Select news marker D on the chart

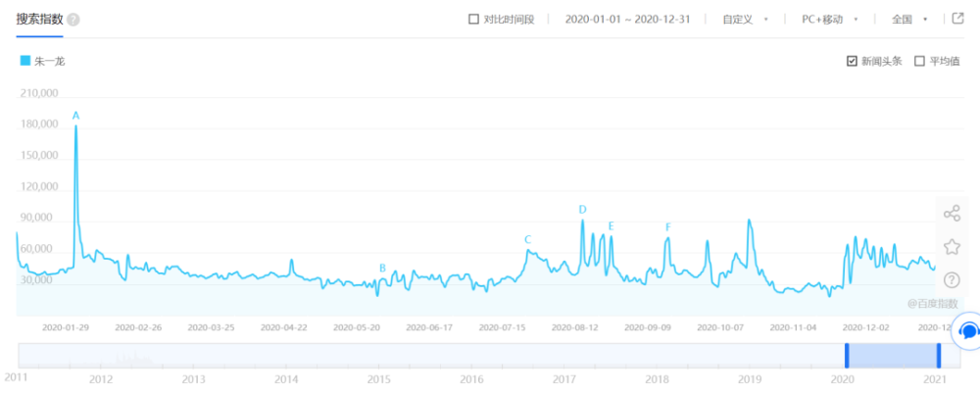[582, 209]
